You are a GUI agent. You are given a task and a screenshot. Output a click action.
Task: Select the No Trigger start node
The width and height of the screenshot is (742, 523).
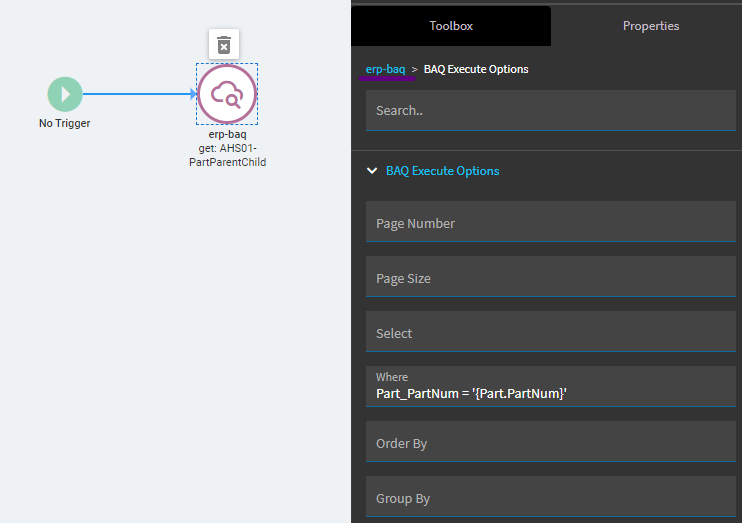tap(65, 95)
